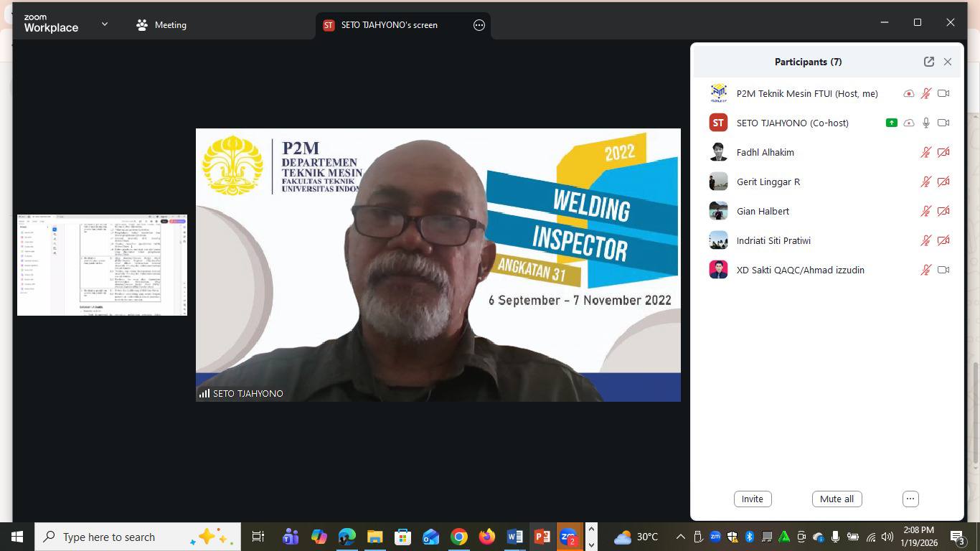Click the video camera icon for P2M Teknik Mesin
The width and height of the screenshot is (980, 551).
pyautogui.click(x=943, y=93)
